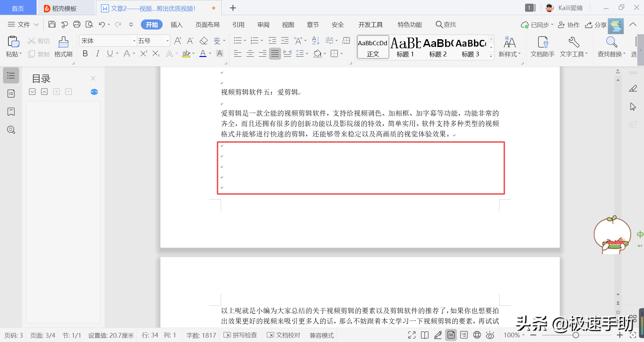Click the 查找 search field in ribbon
The height and width of the screenshot is (342, 644).
tap(446, 24)
